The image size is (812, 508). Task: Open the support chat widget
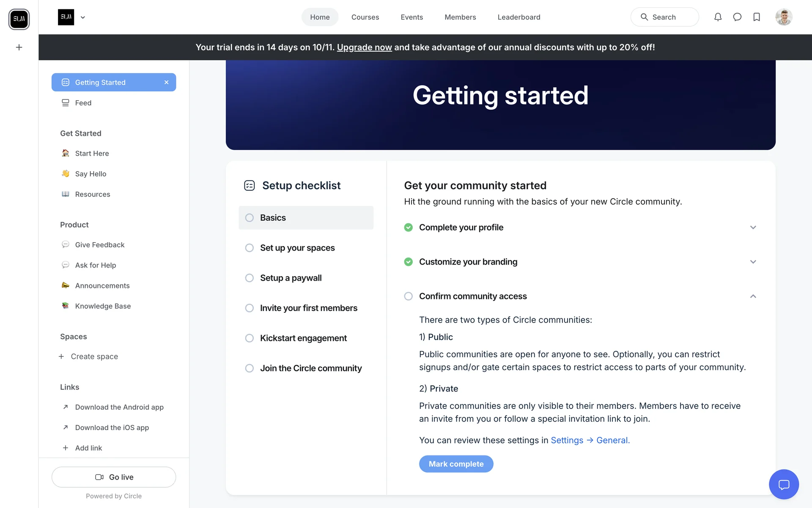point(784,484)
